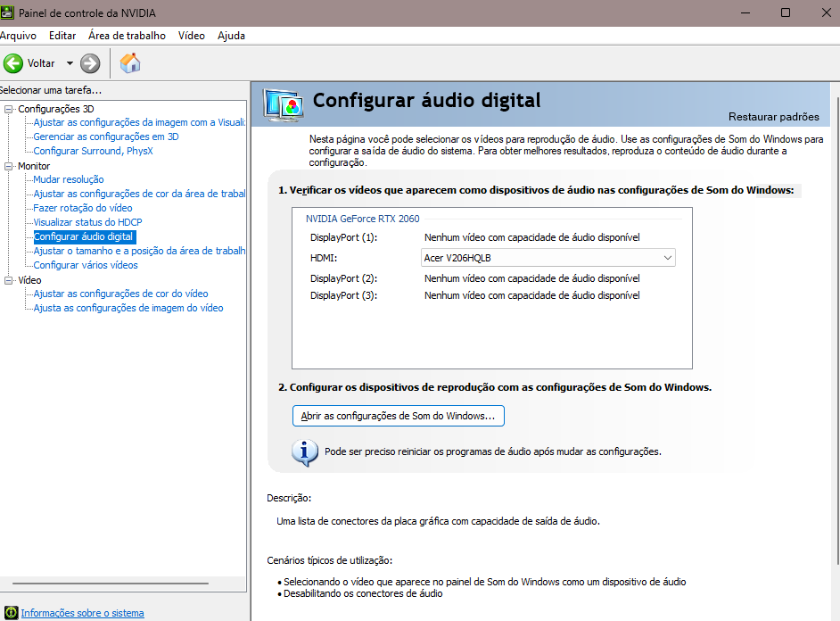This screenshot has width=840, height=621.
Task: Open the Arquivo menu
Action: 18,36
